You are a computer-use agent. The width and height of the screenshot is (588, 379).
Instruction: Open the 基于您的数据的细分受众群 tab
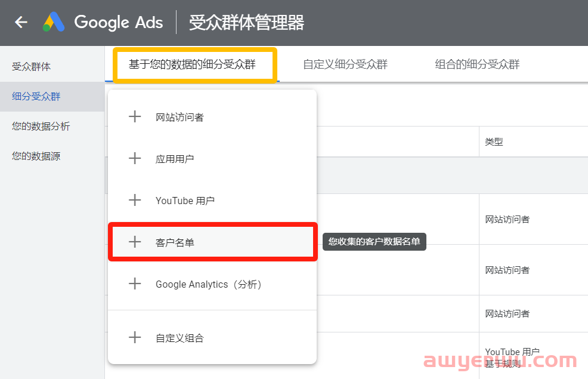pos(192,64)
